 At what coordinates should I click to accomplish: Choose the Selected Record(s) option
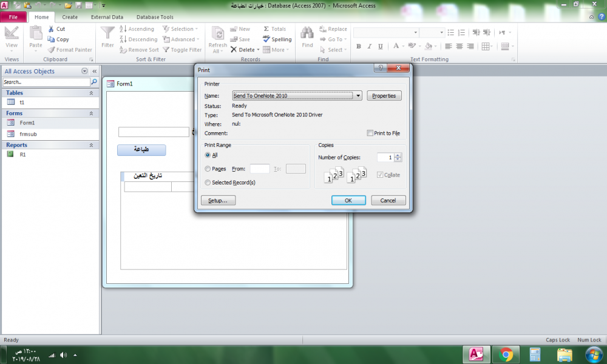coord(208,183)
